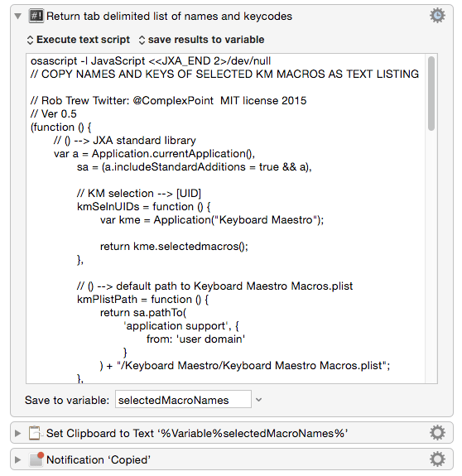The height and width of the screenshot is (476, 462).
Task: Click the action title 'Return tab delimited list'
Action: click(169, 16)
